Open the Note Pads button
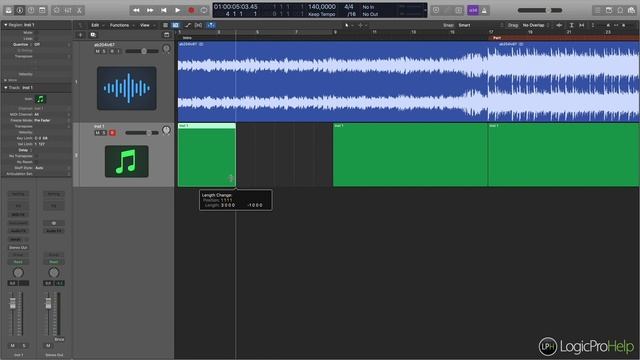This screenshot has height=360, width=640. click(609, 10)
